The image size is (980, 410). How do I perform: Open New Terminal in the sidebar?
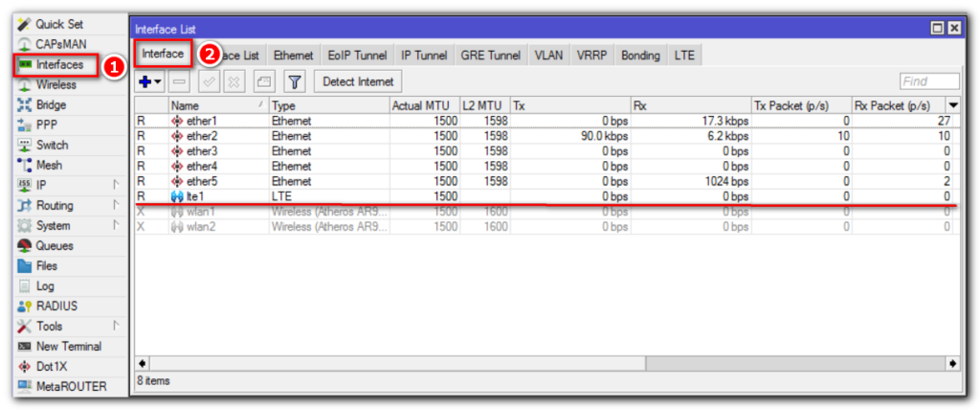(x=68, y=347)
